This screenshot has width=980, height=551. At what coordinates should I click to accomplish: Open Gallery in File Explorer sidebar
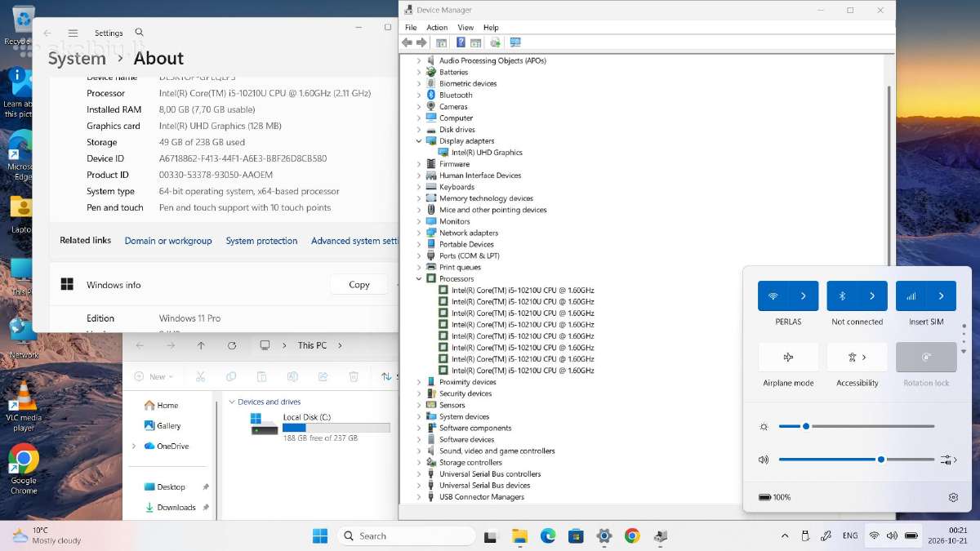[x=163, y=425]
